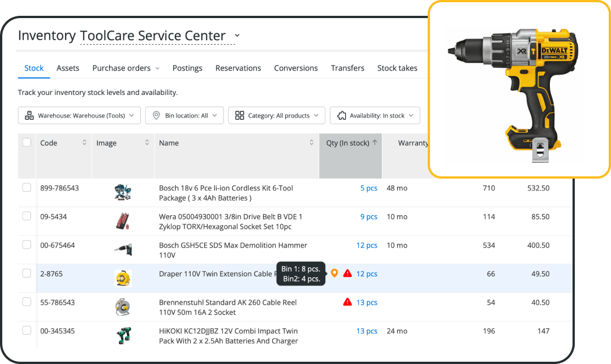Screen dimensions: 611x364
Task: Open the Warehouse (Tools) filter dropdown
Action: 79,116
